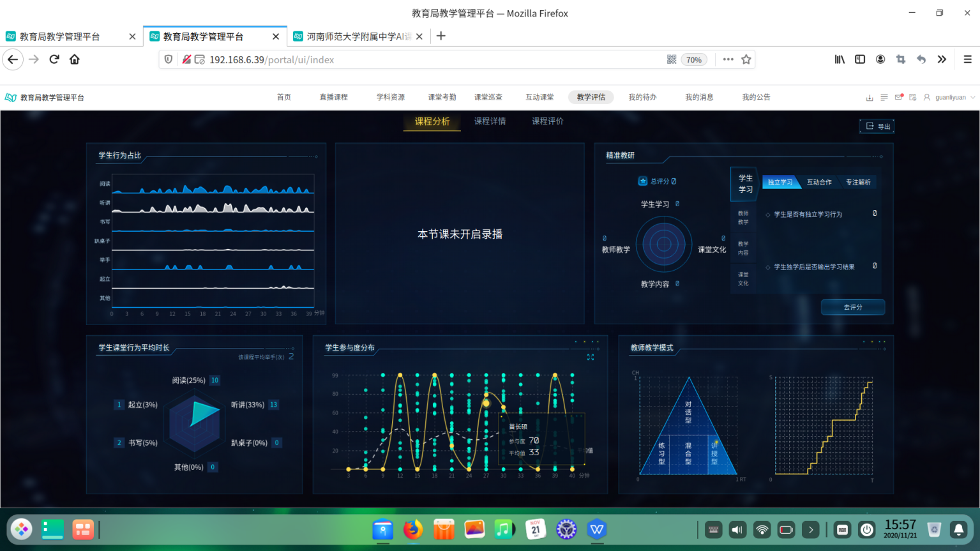
Task: Open the Firefox library icon
Action: point(840,59)
